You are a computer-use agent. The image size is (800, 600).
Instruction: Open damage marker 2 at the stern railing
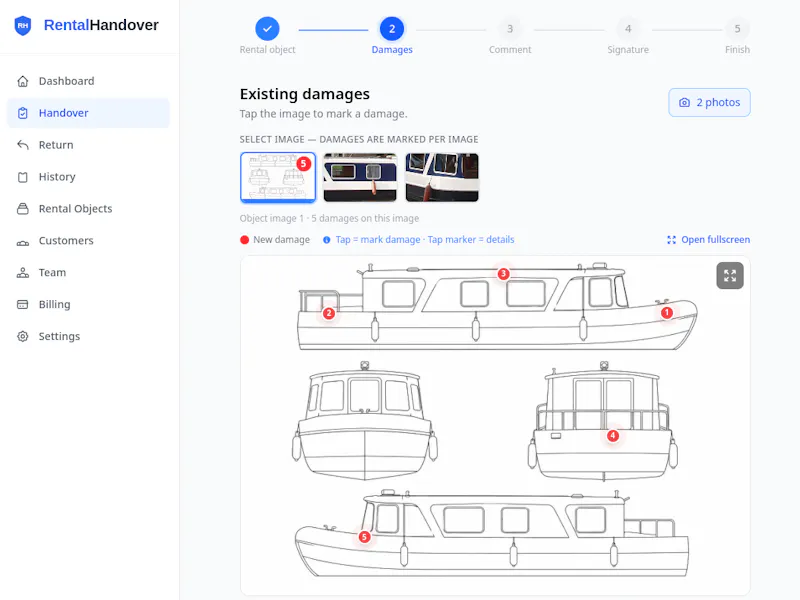329,313
